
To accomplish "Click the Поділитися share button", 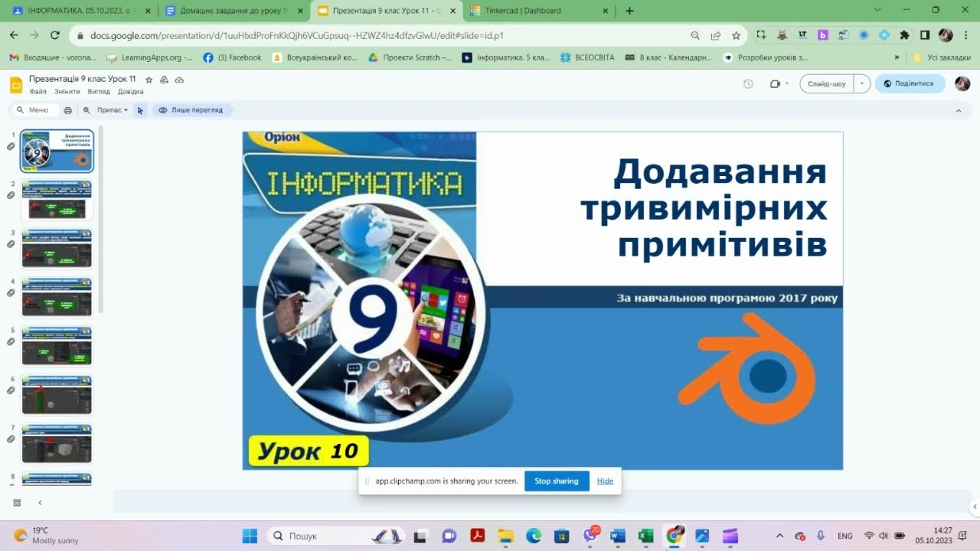I will click(x=910, y=83).
